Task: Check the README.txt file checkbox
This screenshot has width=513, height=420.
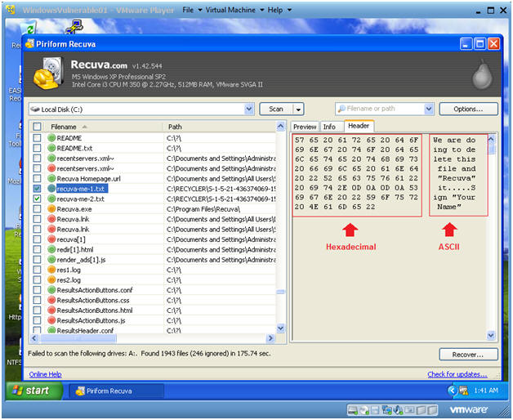Action: click(x=37, y=148)
